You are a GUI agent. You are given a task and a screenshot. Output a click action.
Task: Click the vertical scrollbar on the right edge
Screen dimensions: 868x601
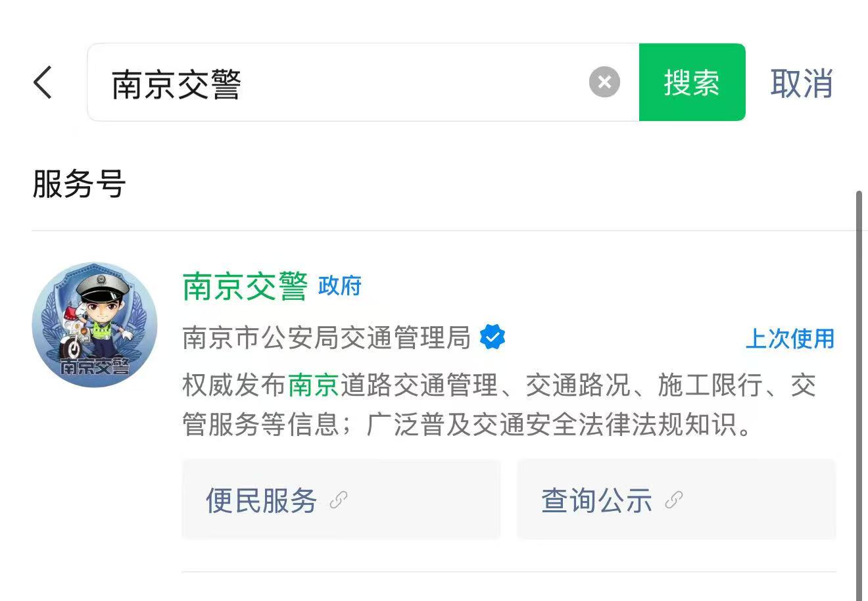[859, 395]
